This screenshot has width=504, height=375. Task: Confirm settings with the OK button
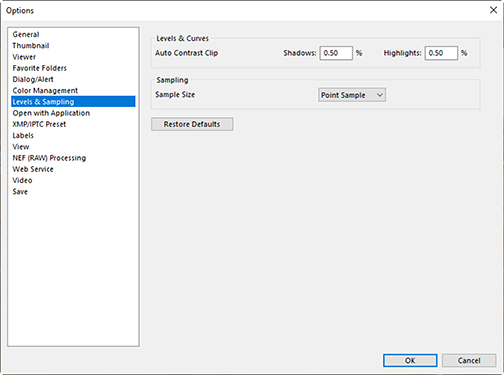[x=410, y=360]
